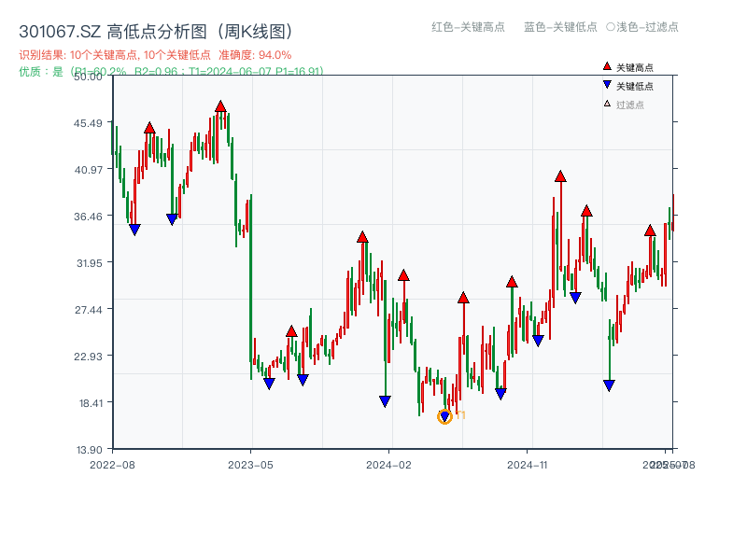747x560 pixels.
Task: Click the 45.49 y-axis label
Action: coord(88,123)
